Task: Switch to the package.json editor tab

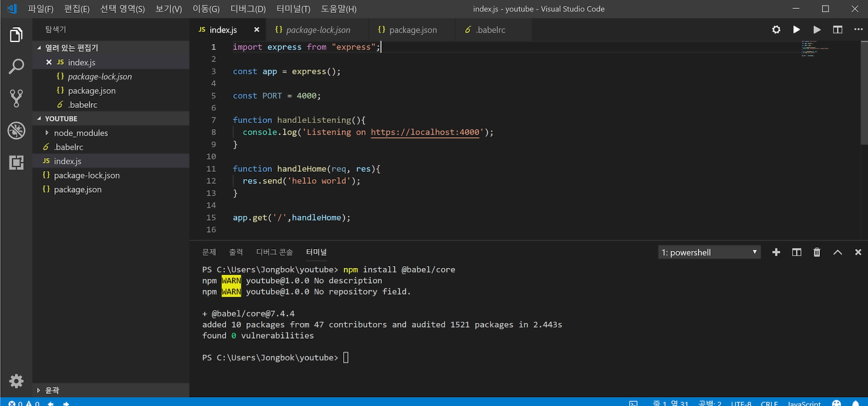Action: pyautogui.click(x=412, y=30)
